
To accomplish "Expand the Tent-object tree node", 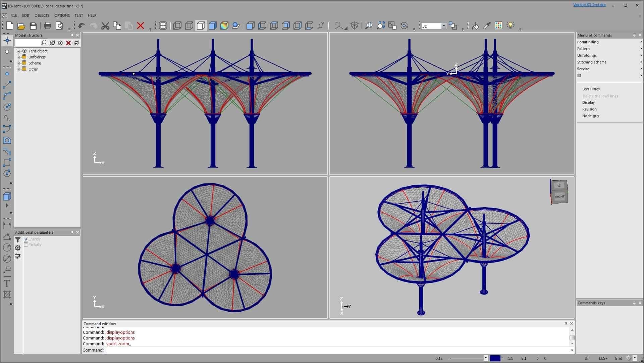I will [18, 51].
